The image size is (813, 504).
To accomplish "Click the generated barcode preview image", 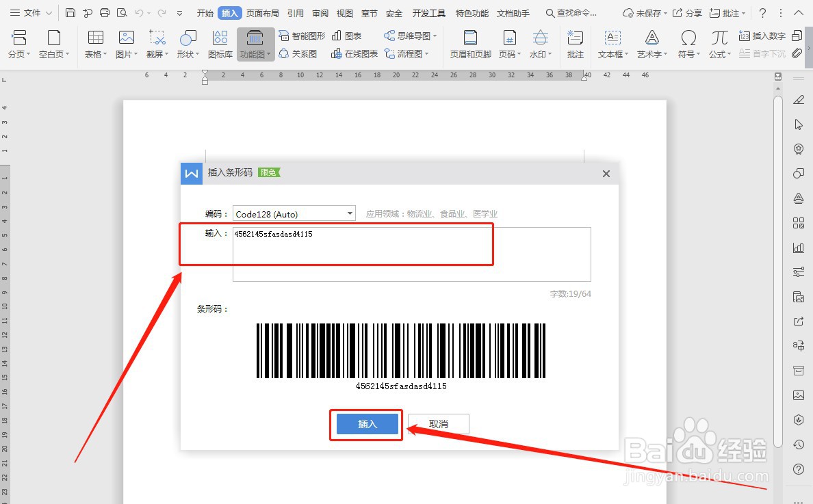I will [401, 351].
